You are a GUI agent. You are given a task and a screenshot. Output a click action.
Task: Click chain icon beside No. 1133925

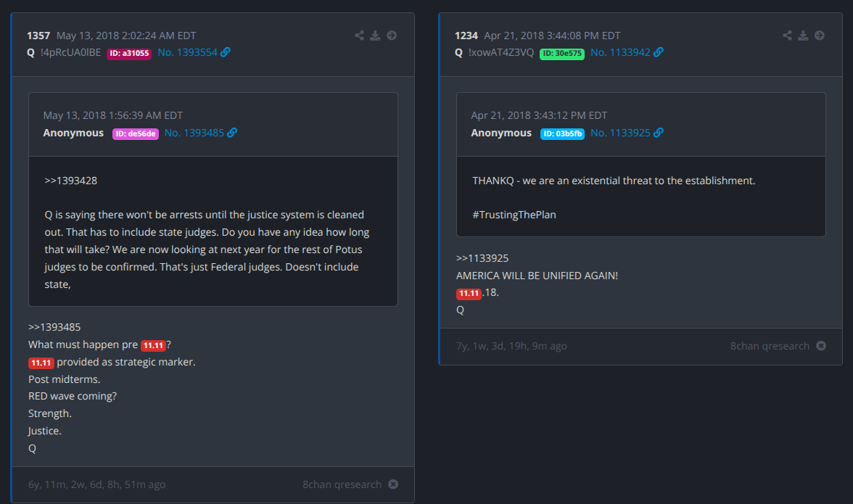(659, 133)
